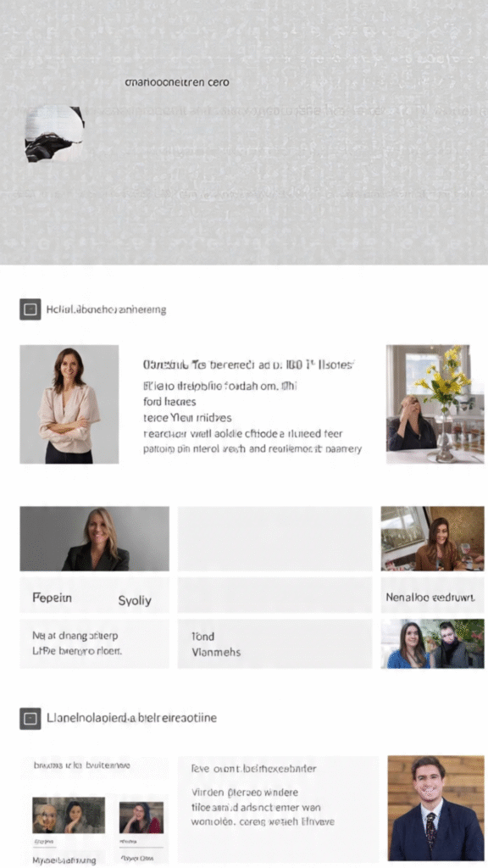Click the square icon beside Llanelnolapierd heading
Viewport: 488px width, 868px height.
30,719
